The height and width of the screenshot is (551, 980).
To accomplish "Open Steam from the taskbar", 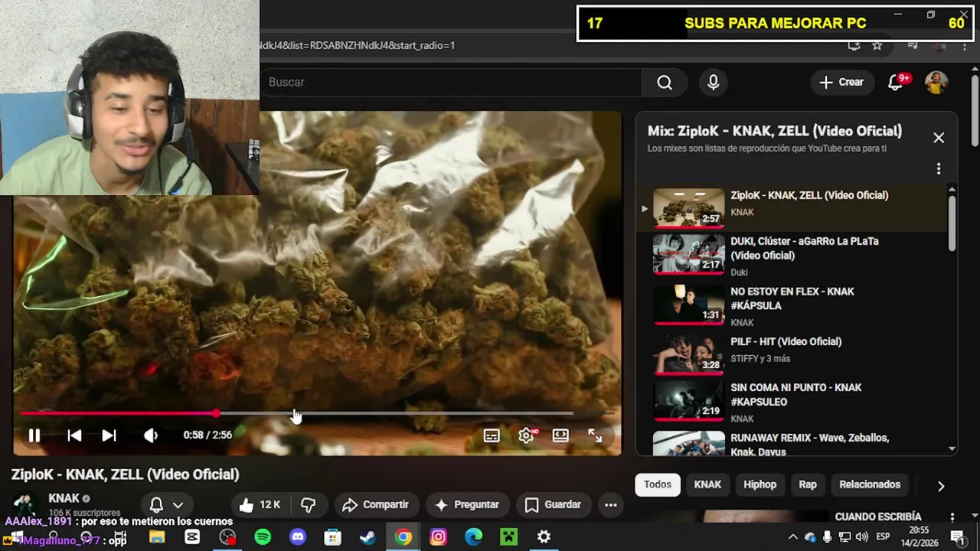I will click(x=367, y=537).
